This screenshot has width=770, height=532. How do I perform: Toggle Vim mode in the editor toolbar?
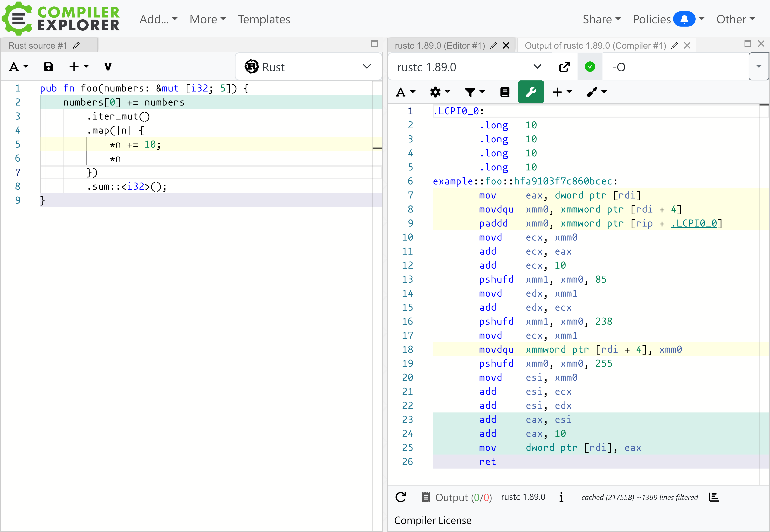(x=108, y=67)
